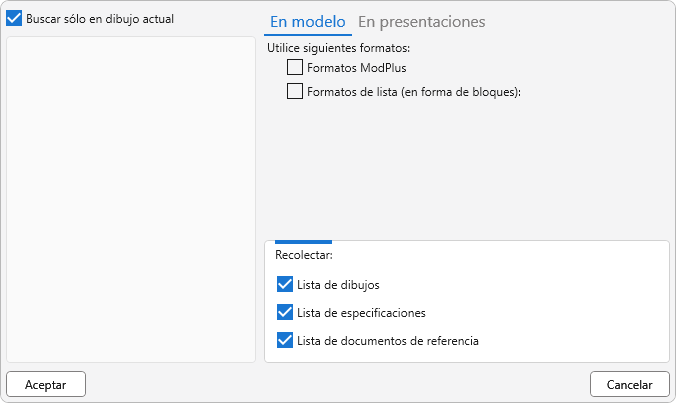Toggle 'Lista de documentos de referencia' checkbox
676x403 pixels.
tap(285, 340)
